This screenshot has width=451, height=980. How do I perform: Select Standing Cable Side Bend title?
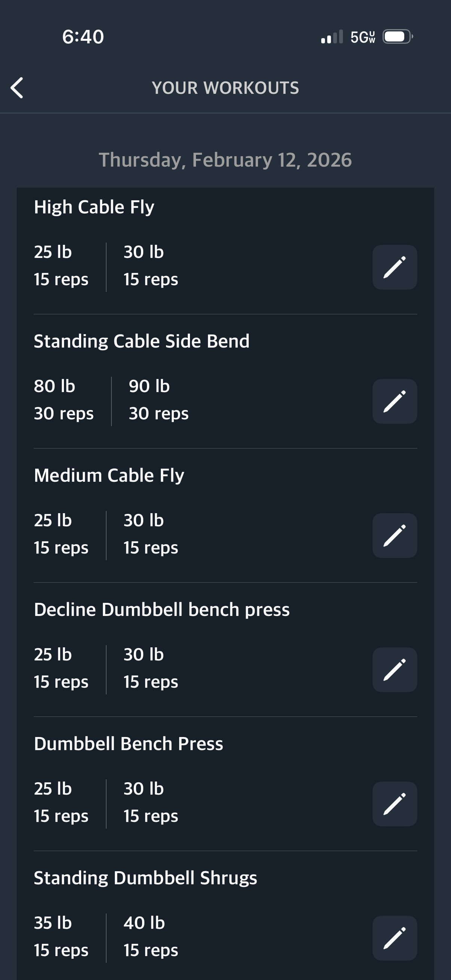click(142, 341)
